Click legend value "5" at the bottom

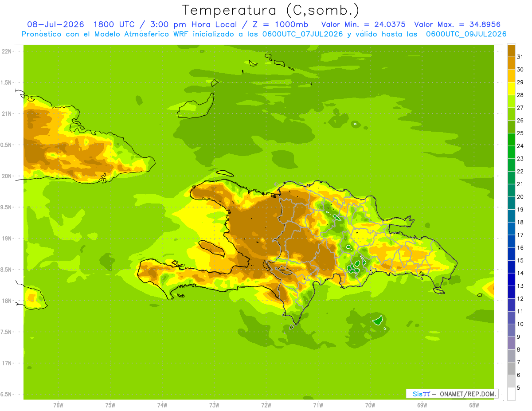click(x=519, y=388)
